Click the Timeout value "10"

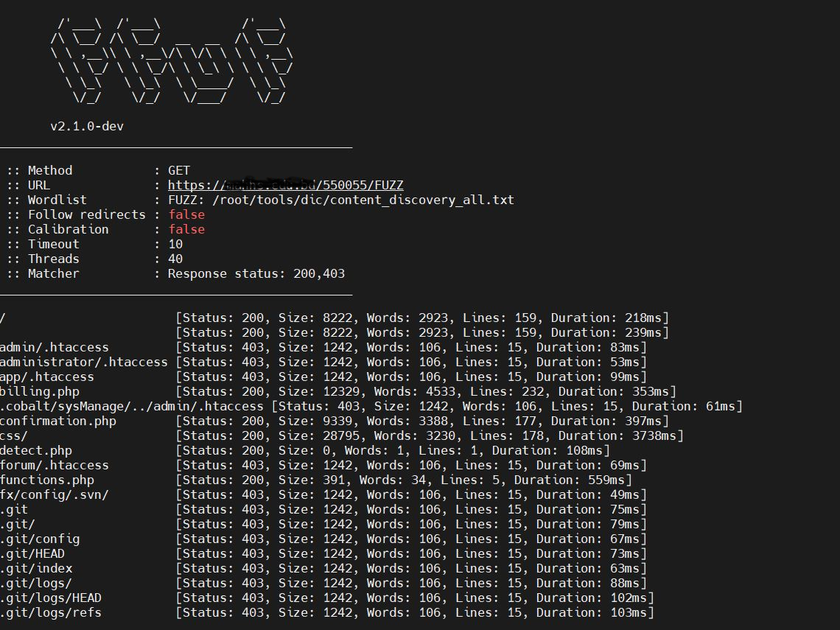coord(175,245)
